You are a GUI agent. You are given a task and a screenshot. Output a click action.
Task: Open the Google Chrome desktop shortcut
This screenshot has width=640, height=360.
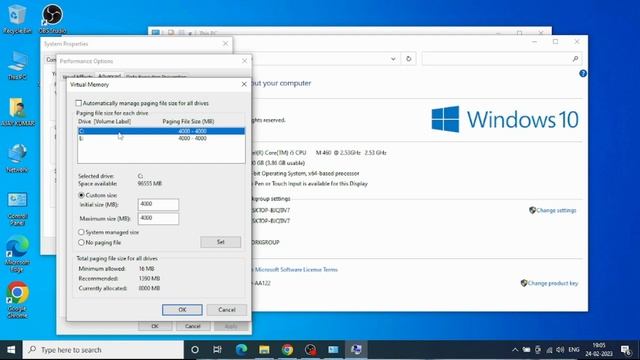coord(17,300)
